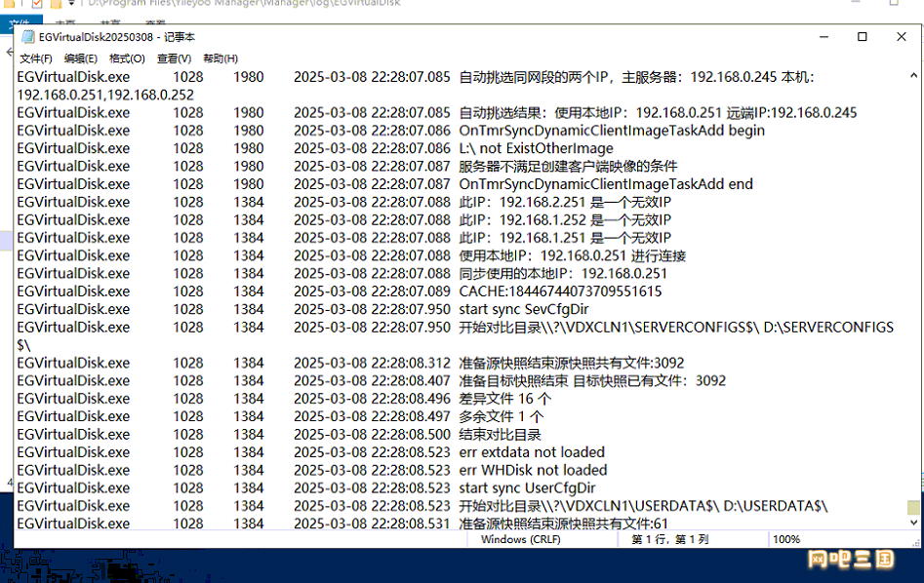The image size is (924, 583).
Task: Click the scroll-down arrow of the vertical scrollbar
Action: click(x=913, y=522)
